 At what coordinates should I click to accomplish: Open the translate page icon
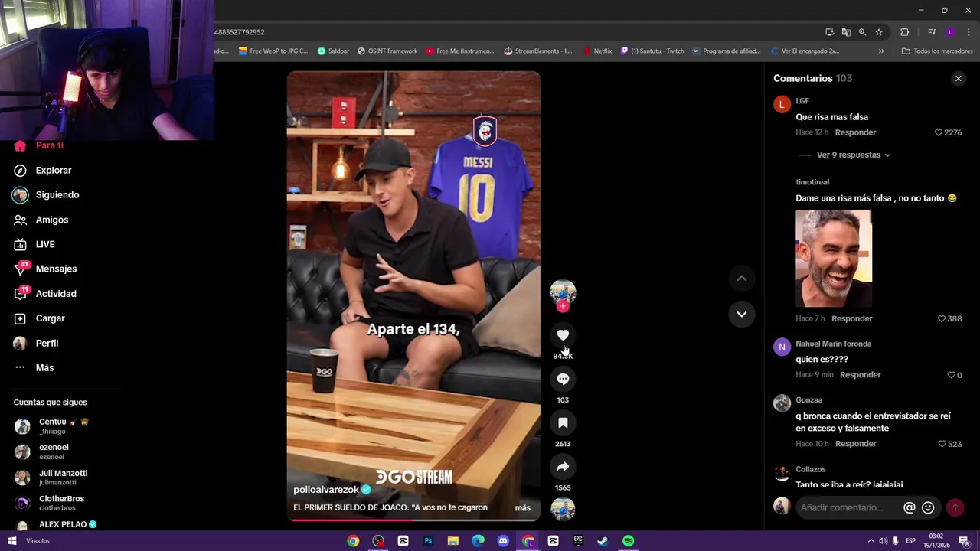(x=845, y=32)
